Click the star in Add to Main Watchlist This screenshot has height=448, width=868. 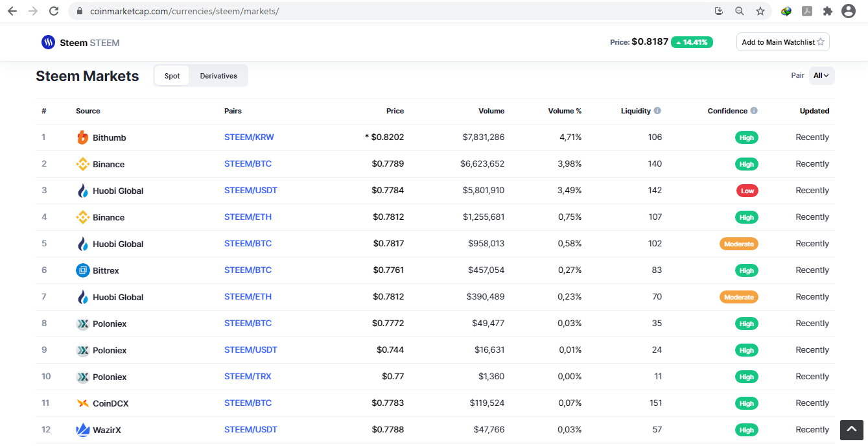(x=821, y=42)
